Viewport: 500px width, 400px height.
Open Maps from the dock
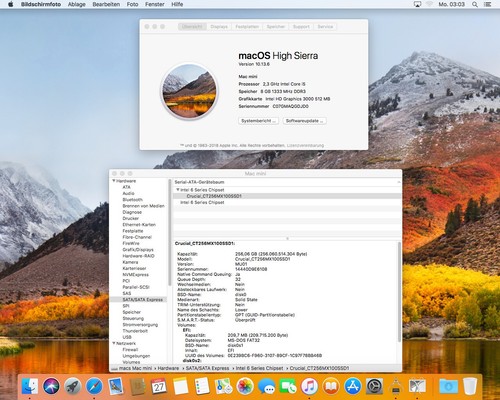pos(223,386)
